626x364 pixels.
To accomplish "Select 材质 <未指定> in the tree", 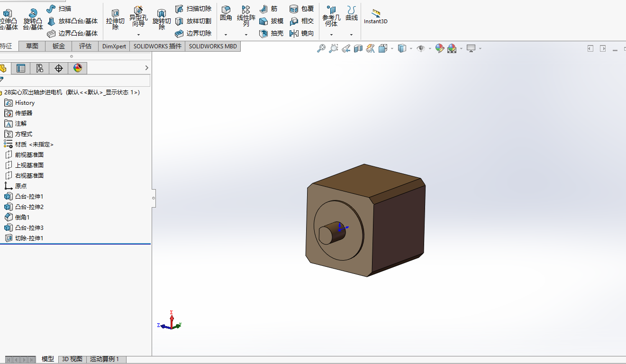I will click(29, 144).
